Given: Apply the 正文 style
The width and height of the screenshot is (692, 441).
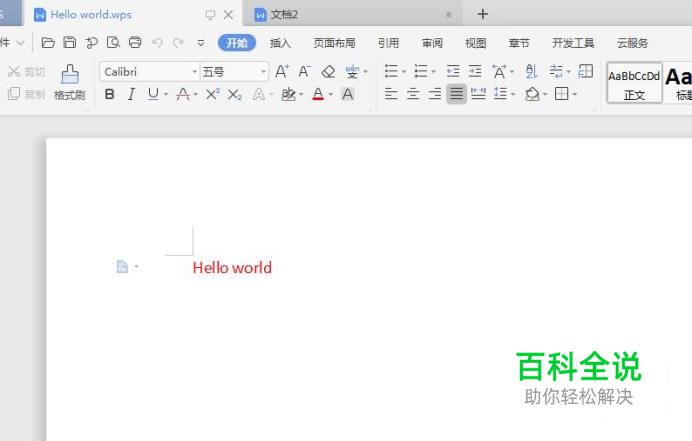Looking at the screenshot, I should (634, 83).
